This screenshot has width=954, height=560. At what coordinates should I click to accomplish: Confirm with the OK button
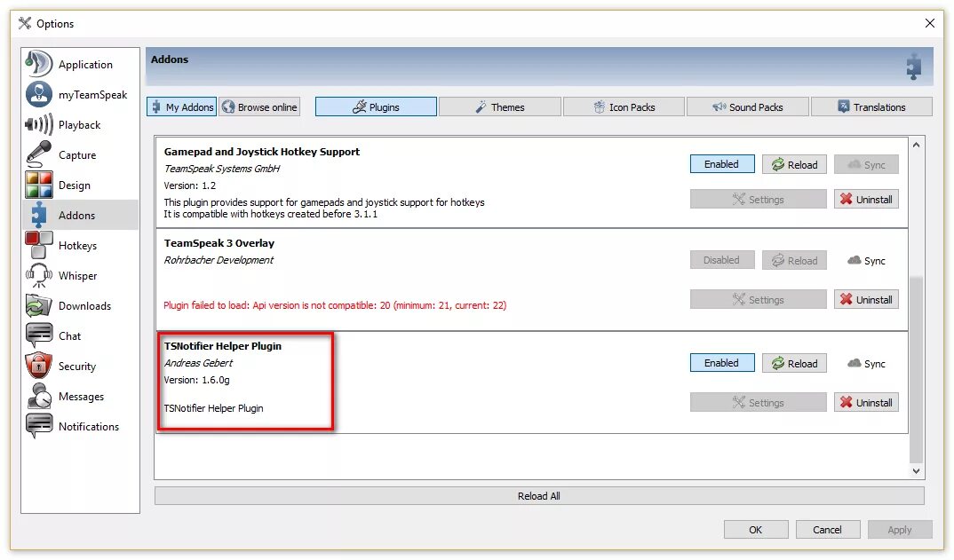756,530
